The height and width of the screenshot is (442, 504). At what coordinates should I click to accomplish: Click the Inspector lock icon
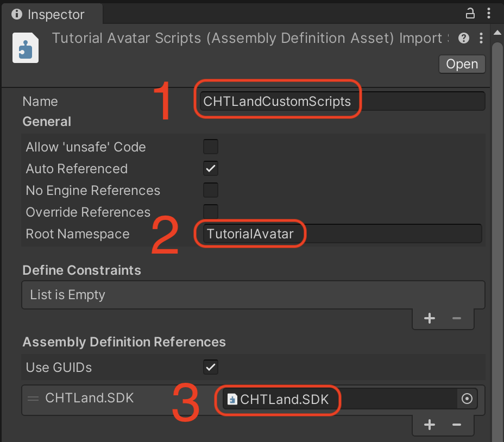click(470, 13)
